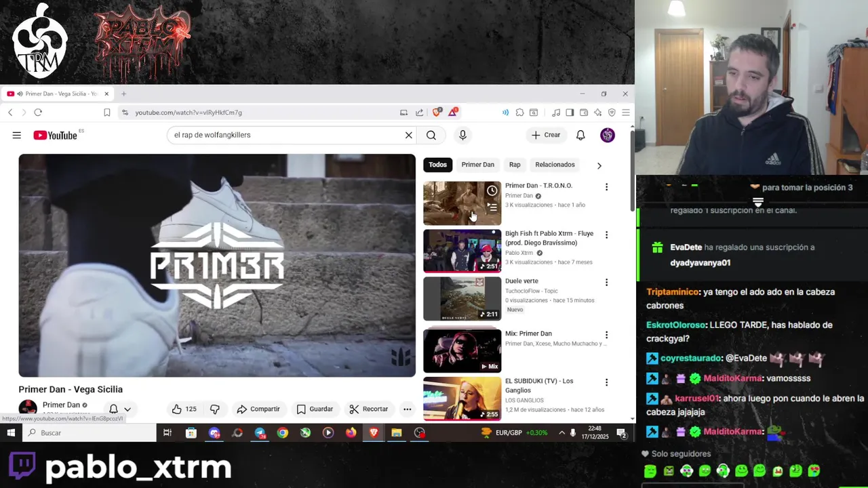Screen dimensions: 868x488
Task: Open Brave Shields lion icon
Action: tap(437, 113)
